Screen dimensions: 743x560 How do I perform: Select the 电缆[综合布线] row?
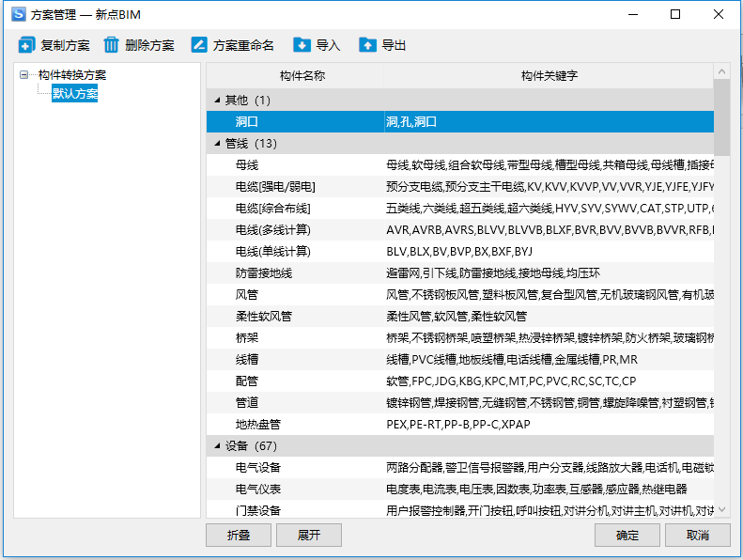[460, 209]
